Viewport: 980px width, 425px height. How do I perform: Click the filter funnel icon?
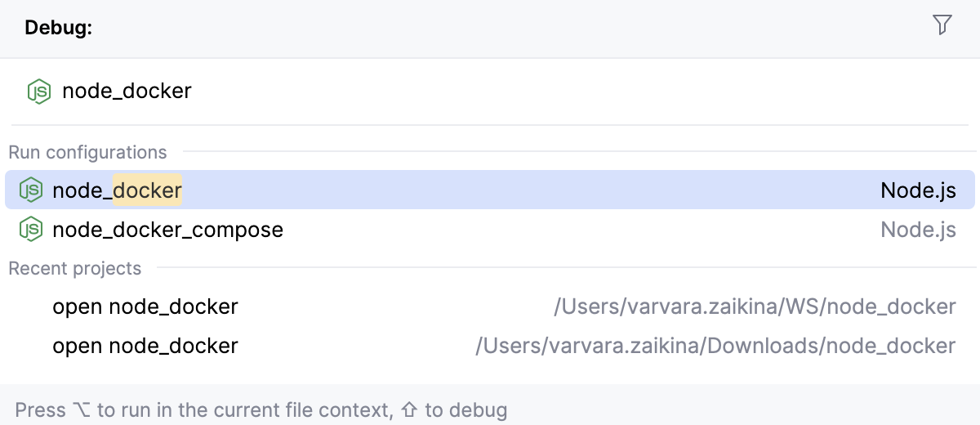(942, 25)
